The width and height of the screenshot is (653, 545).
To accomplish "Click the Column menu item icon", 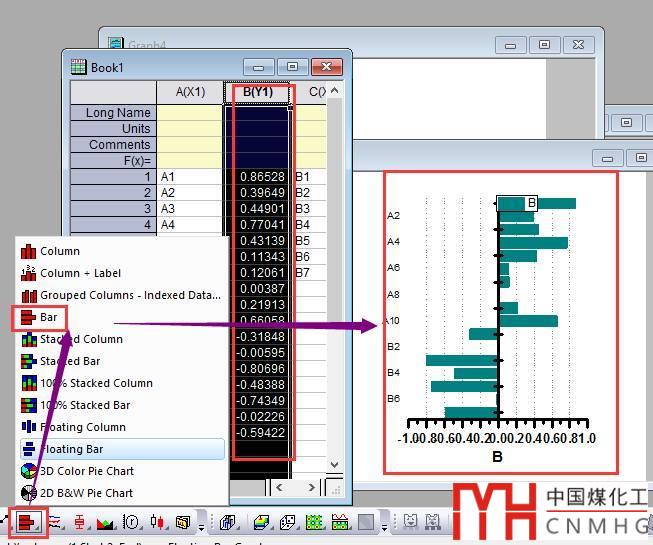I will (x=28, y=251).
